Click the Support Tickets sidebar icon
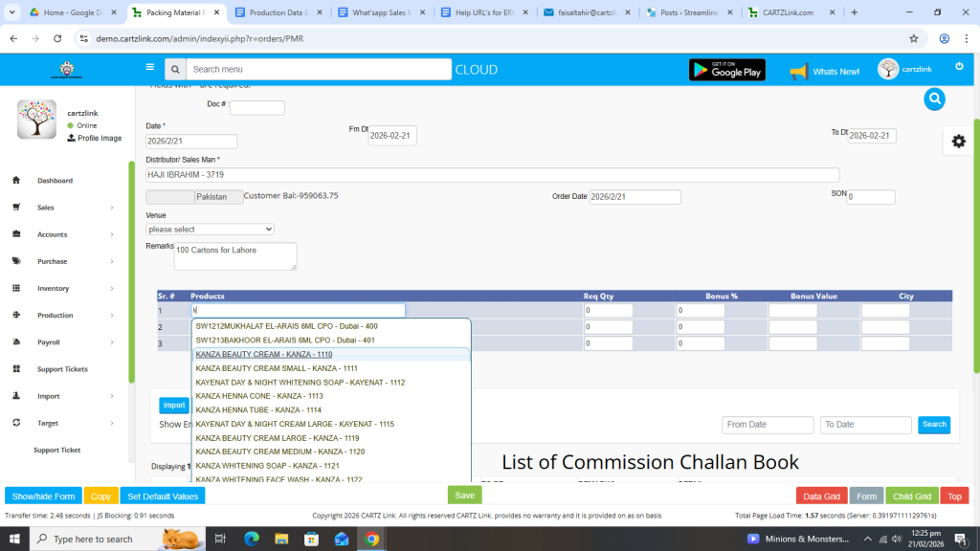The height and width of the screenshot is (551, 980). (17, 369)
